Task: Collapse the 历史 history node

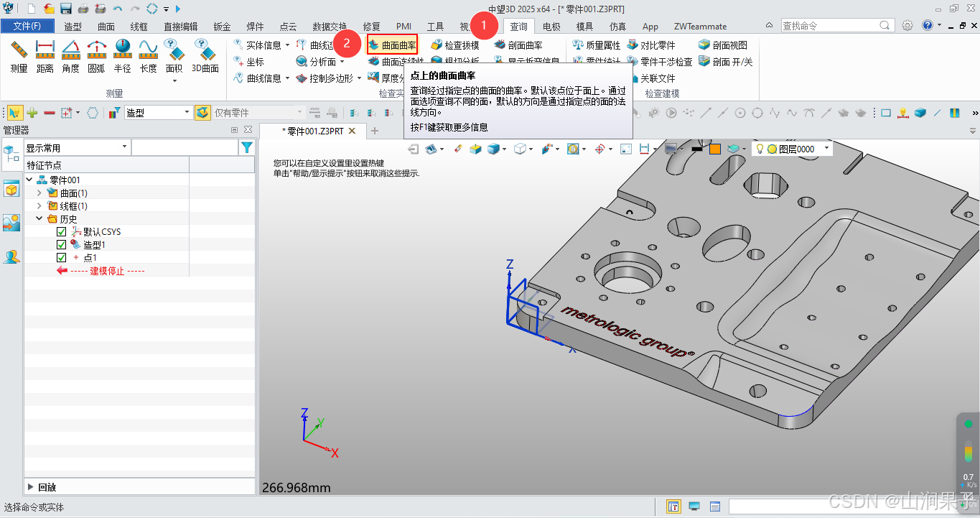Action: pyautogui.click(x=39, y=219)
